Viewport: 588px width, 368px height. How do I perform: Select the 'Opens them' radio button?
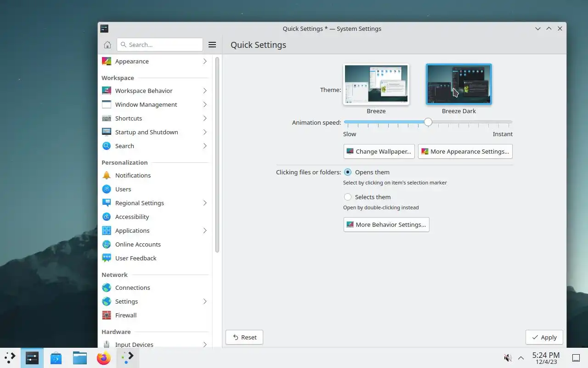coord(348,172)
